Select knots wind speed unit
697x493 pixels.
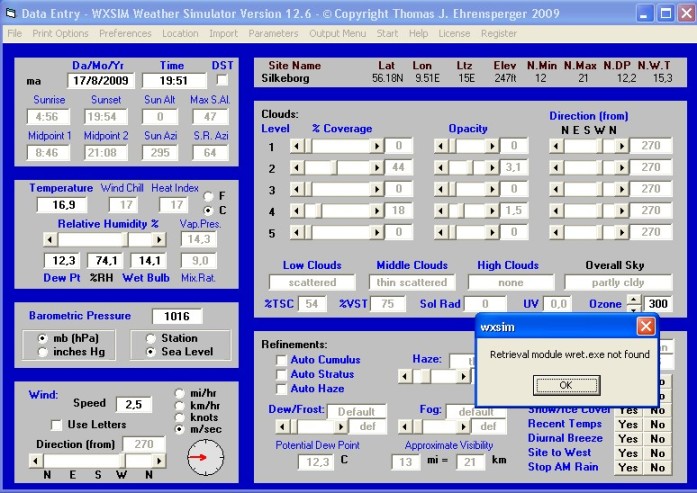click(x=180, y=417)
